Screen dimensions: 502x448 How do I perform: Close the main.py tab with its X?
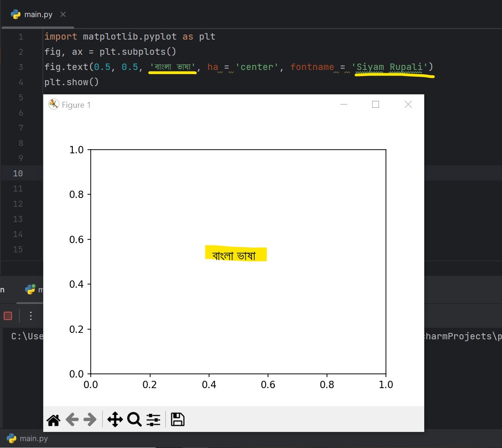[63, 14]
